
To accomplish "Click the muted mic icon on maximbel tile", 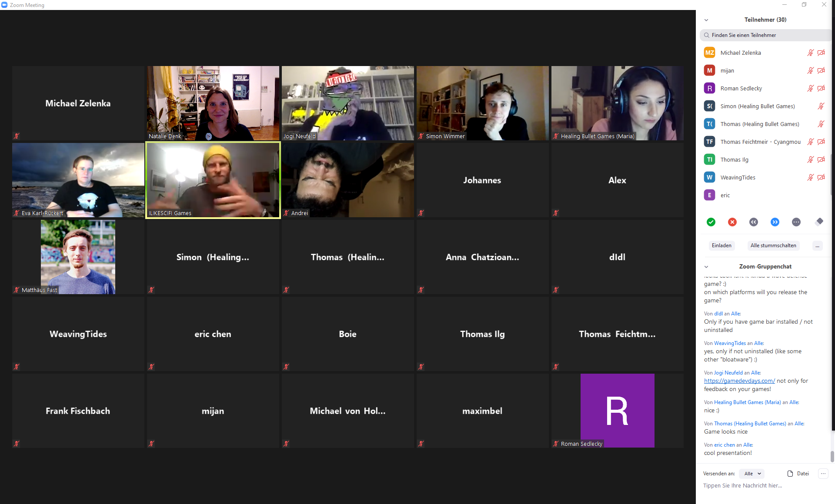I will pyautogui.click(x=421, y=444).
